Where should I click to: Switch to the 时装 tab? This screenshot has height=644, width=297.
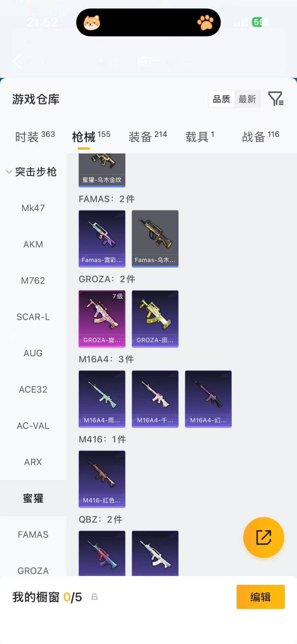coord(35,137)
